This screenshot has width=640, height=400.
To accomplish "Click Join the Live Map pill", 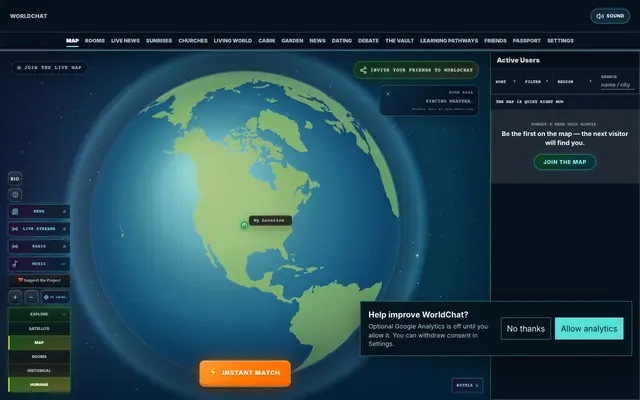I will tap(49, 67).
